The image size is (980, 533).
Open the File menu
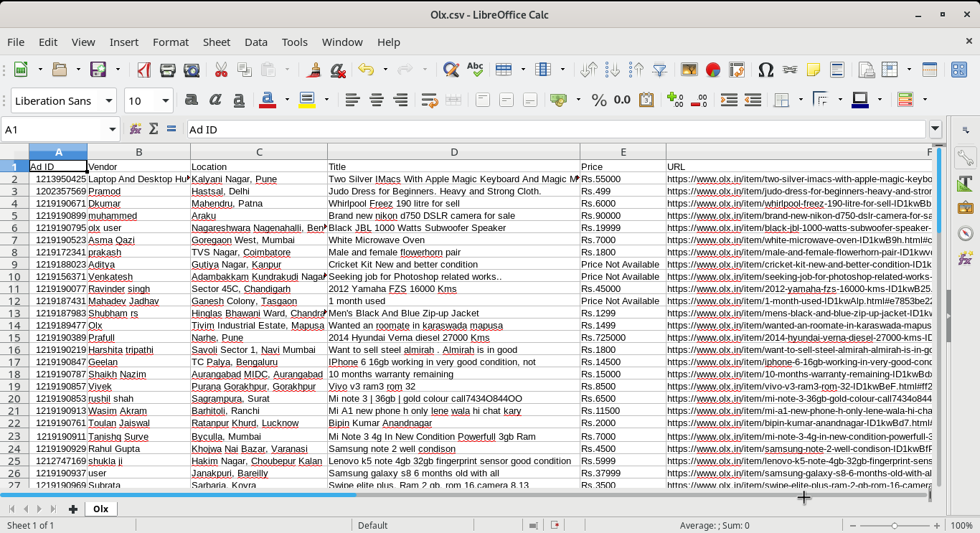15,42
